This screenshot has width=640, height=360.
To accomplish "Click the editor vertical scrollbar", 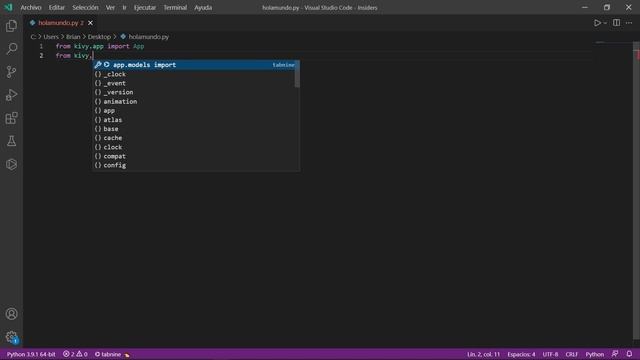I will [636, 190].
